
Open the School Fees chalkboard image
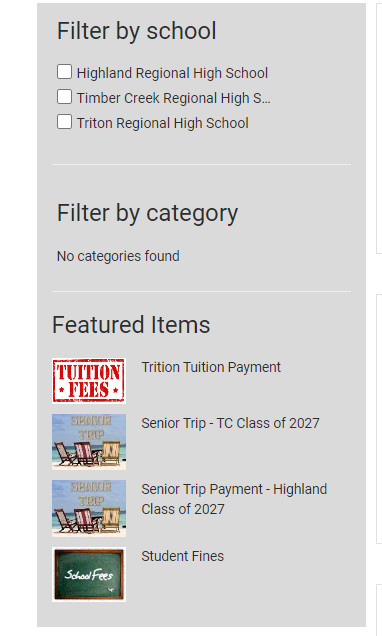pyautogui.click(x=89, y=574)
